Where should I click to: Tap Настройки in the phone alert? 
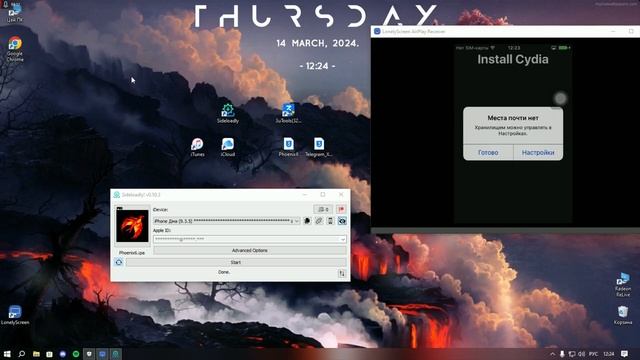[538, 152]
